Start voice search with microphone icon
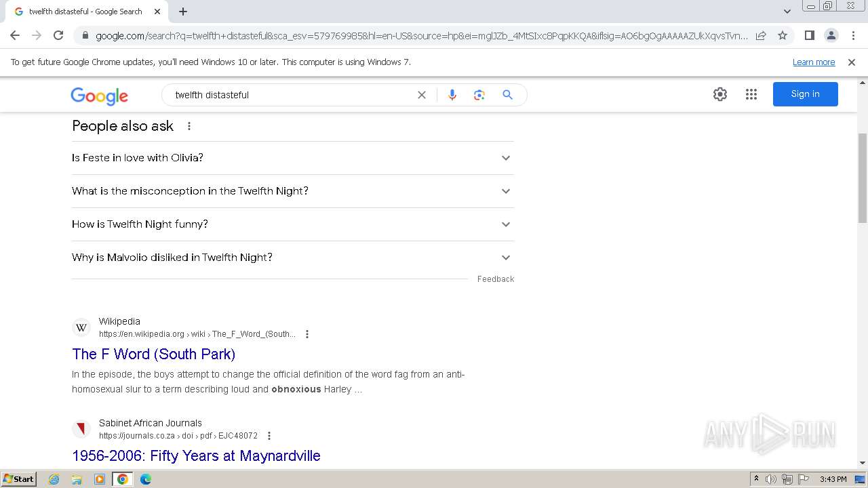 tap(452, 95)
